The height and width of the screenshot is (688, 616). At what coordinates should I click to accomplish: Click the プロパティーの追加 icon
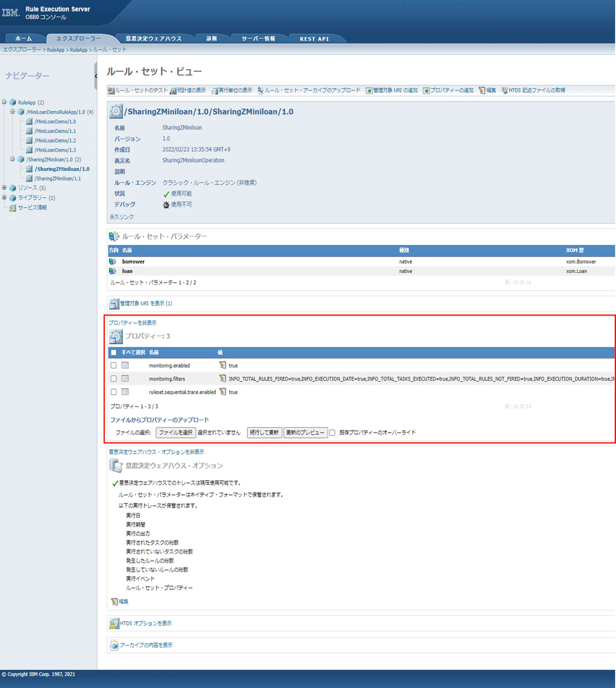coord(426,90)
